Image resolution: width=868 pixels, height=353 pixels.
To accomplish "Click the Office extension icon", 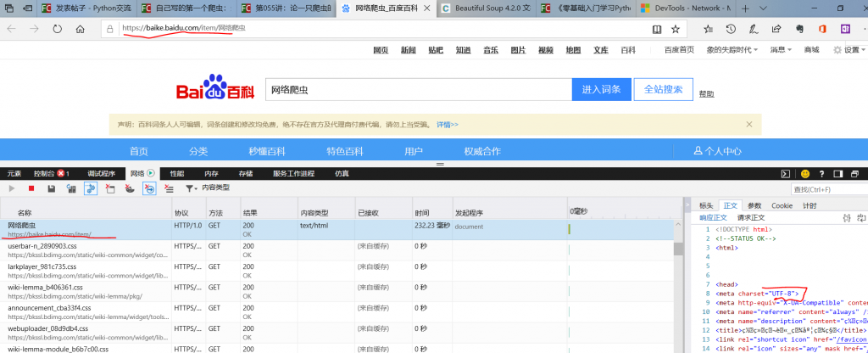I will (x=822, y=29).
